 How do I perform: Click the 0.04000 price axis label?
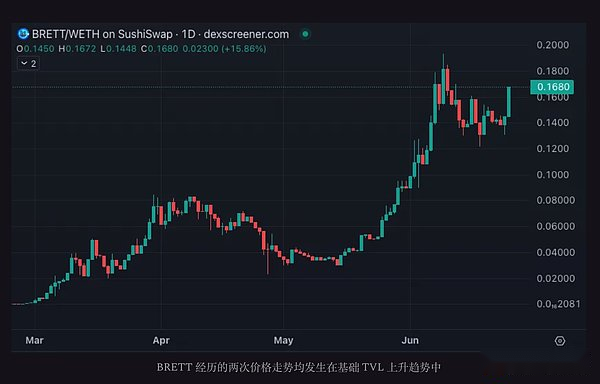pos(556,252)
